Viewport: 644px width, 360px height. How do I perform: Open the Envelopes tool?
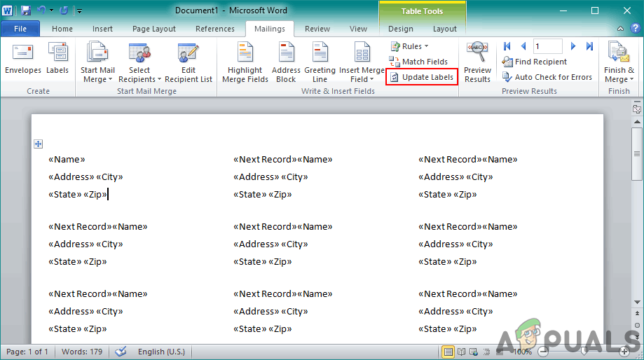[x=22, y=60]
